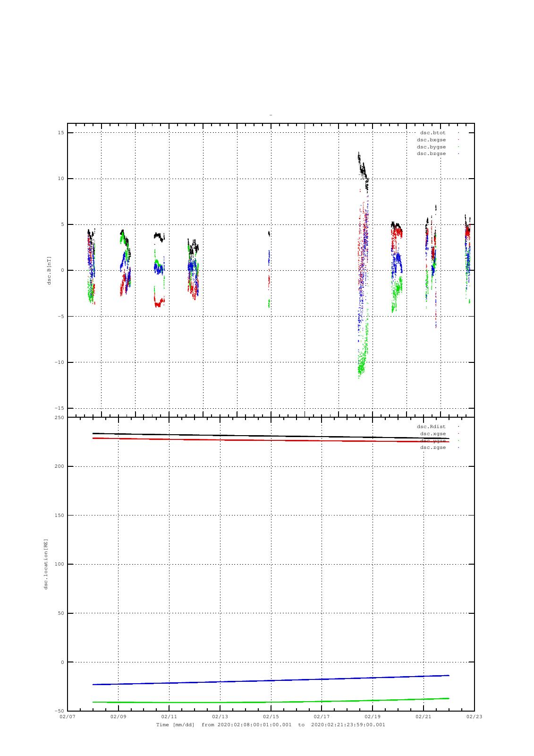Screen dimensions: 534x756
Task: Click the green bygse dip near -10 nT
Action: point(361,366)
